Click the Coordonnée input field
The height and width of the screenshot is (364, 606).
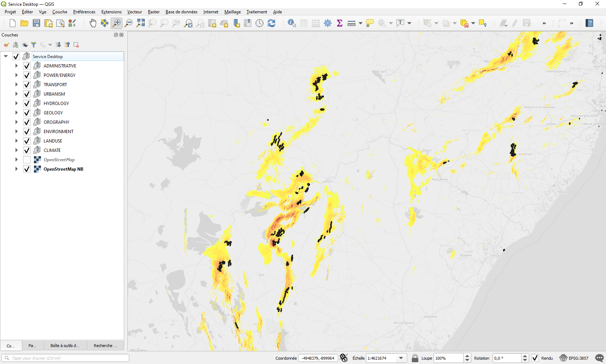[x=318, y=358]
